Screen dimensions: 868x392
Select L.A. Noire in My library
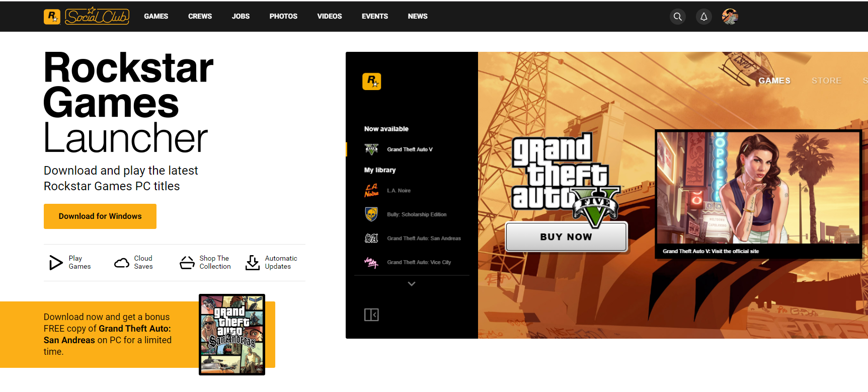(399, 191)
